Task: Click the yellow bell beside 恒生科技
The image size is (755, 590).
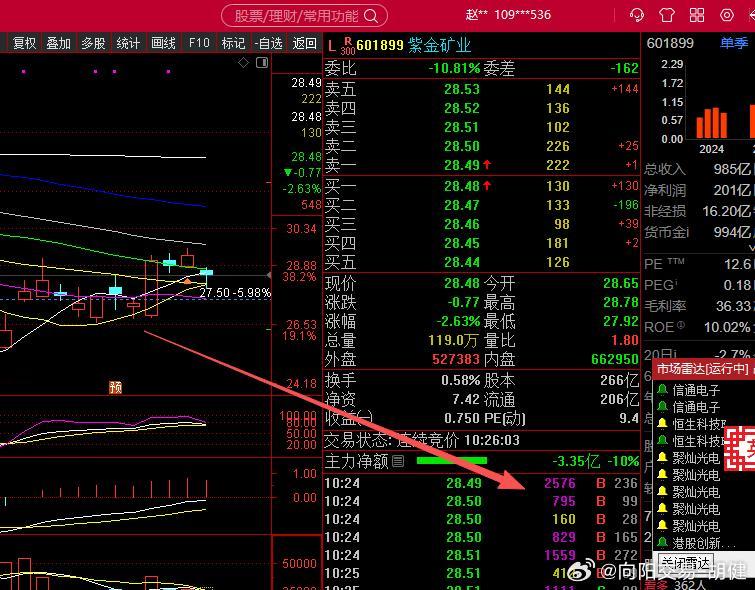Action: coord(663,424)
